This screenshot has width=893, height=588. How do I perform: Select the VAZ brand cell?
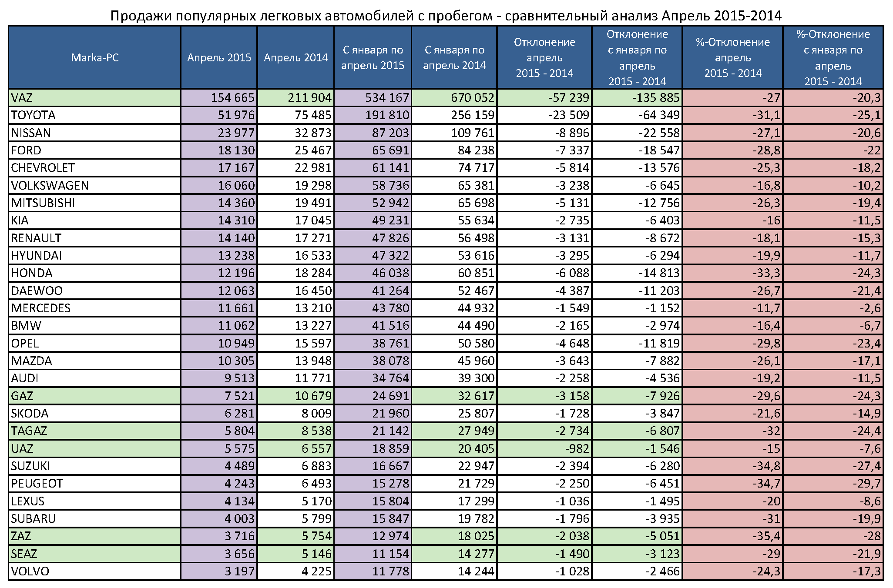tap(22, 98)
